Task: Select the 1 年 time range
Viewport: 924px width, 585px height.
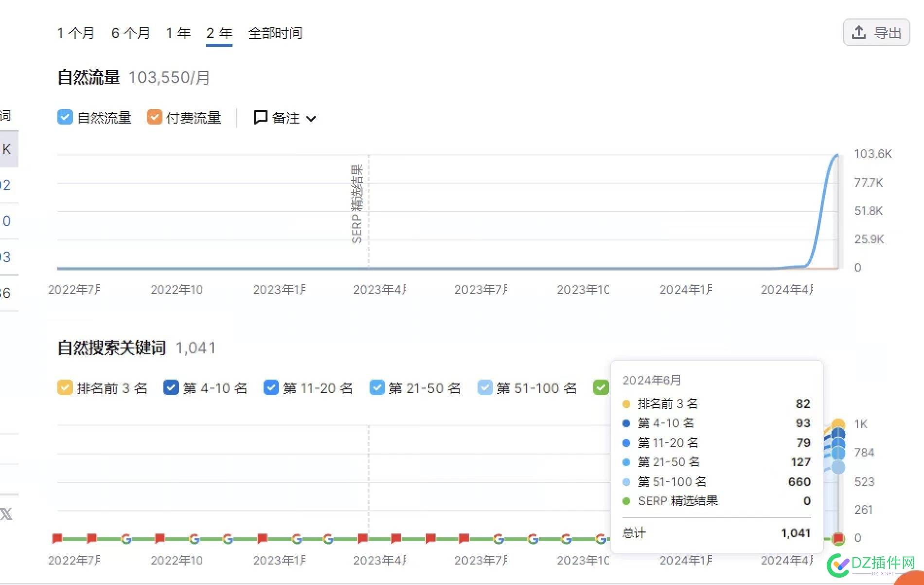Action: pyautogui.click(x=178, y=33)
